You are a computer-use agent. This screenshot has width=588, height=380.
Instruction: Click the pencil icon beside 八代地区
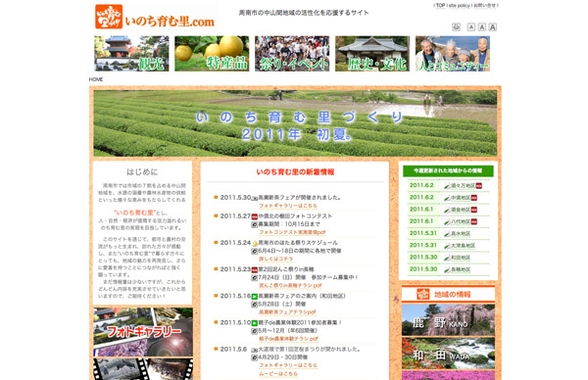pos(447,222)
